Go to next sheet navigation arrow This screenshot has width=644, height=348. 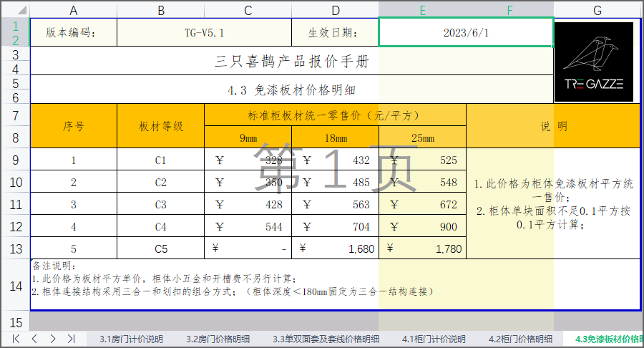pyautogui.click(x=52, y=339)
